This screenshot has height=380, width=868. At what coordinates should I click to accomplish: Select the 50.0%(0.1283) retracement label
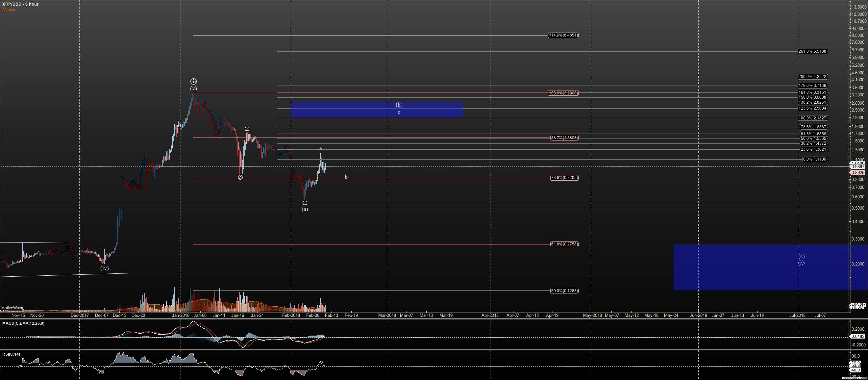[x=564, y=291]
